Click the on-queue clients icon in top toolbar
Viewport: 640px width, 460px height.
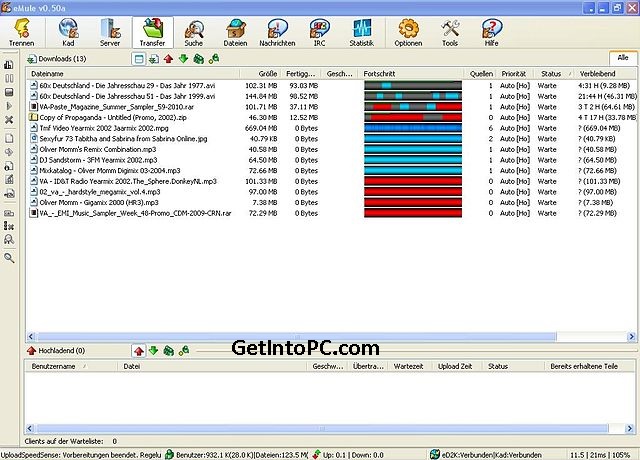tap(198, 59)
